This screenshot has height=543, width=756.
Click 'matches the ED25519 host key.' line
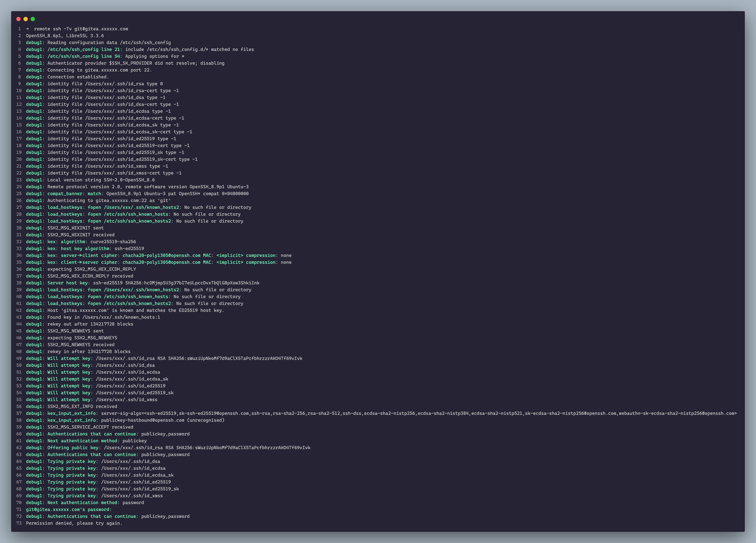[x=125, y=310]
